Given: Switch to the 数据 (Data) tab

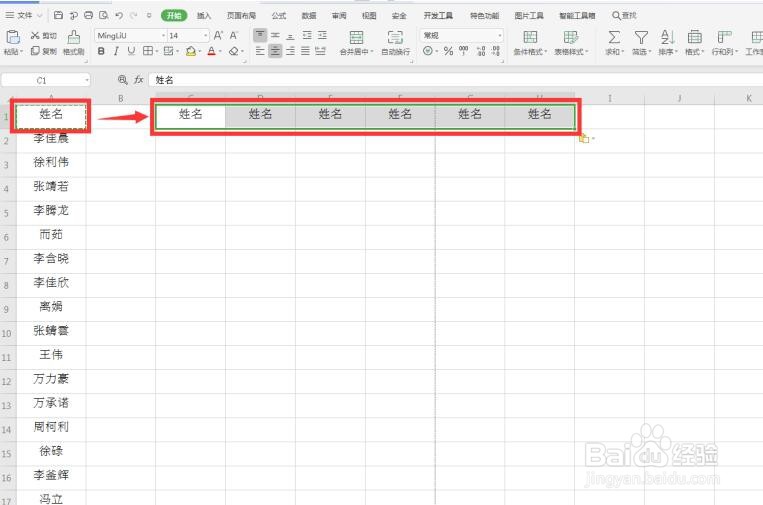Looking at the screenshot, I should tap(309, 16).
